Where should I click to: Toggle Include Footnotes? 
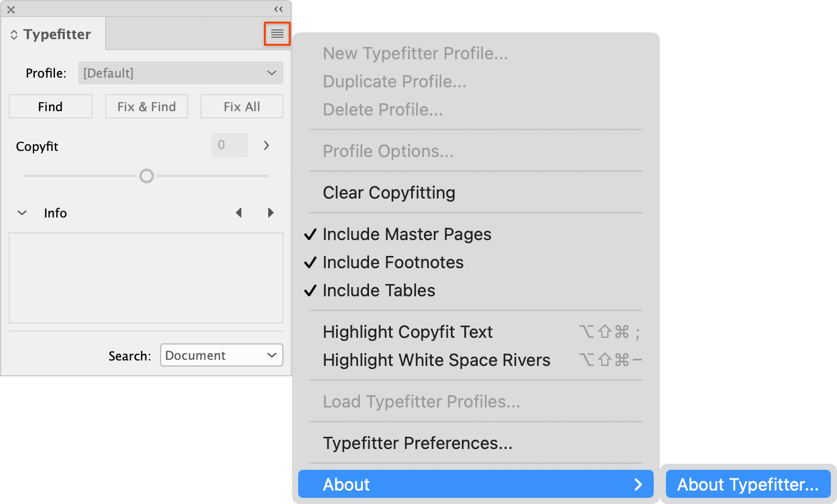[x=476, y=262]
